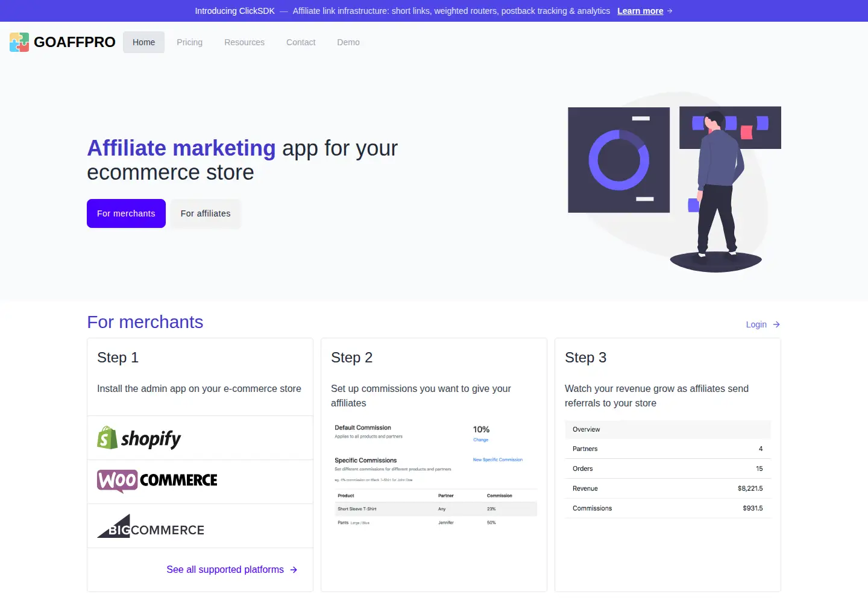Click the Specific Commissions heading
The width and height of the screenshot is (868, 603).
(366, 460)
